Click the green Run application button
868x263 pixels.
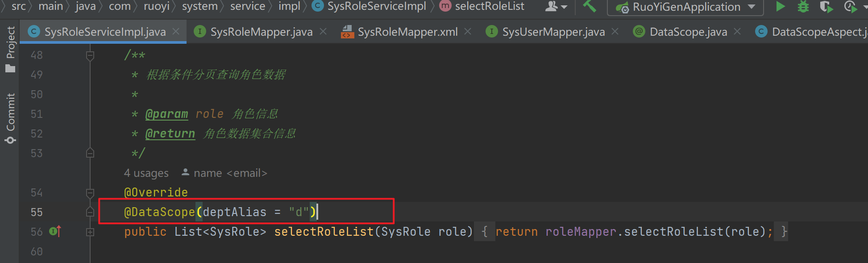point(781,6)
